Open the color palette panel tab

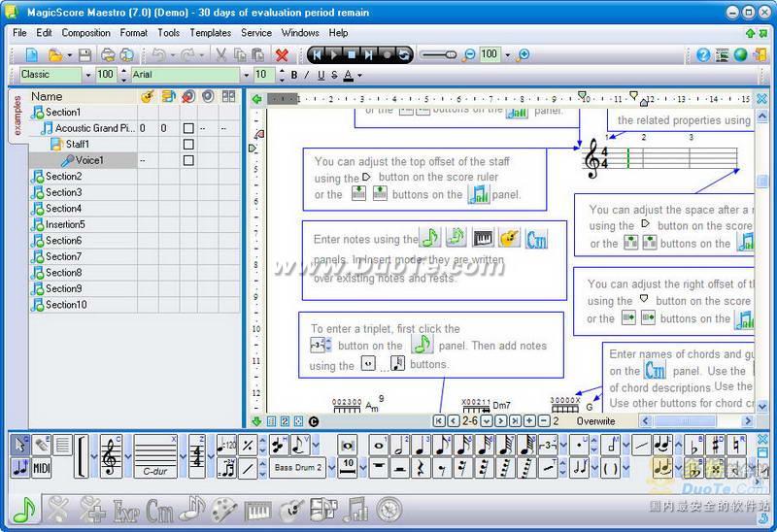point(224,511)
